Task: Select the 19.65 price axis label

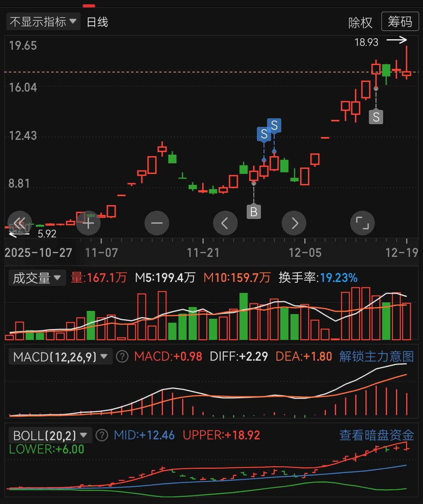Action: [x=23, y=45]
